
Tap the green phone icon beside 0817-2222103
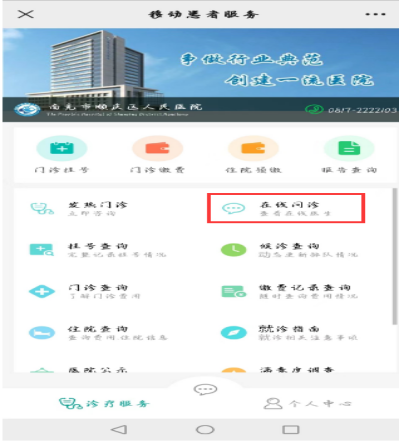coord(314,110)
